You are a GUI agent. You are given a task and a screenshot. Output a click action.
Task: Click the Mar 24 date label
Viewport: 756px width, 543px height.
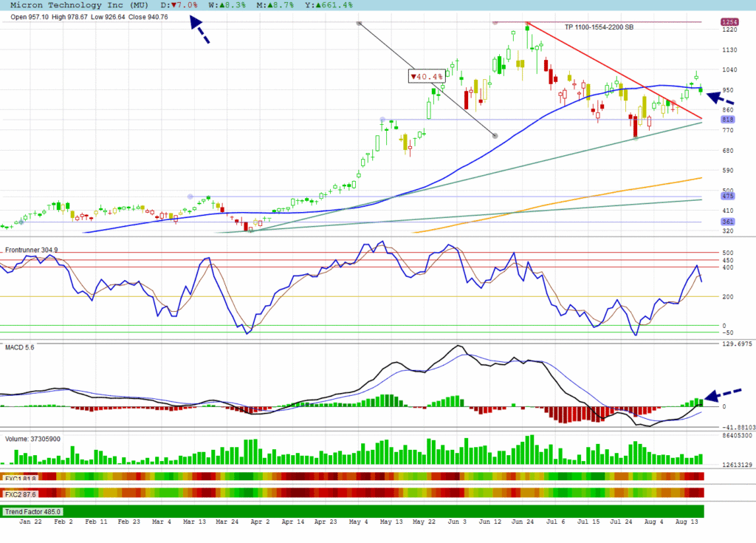[227, 522]
